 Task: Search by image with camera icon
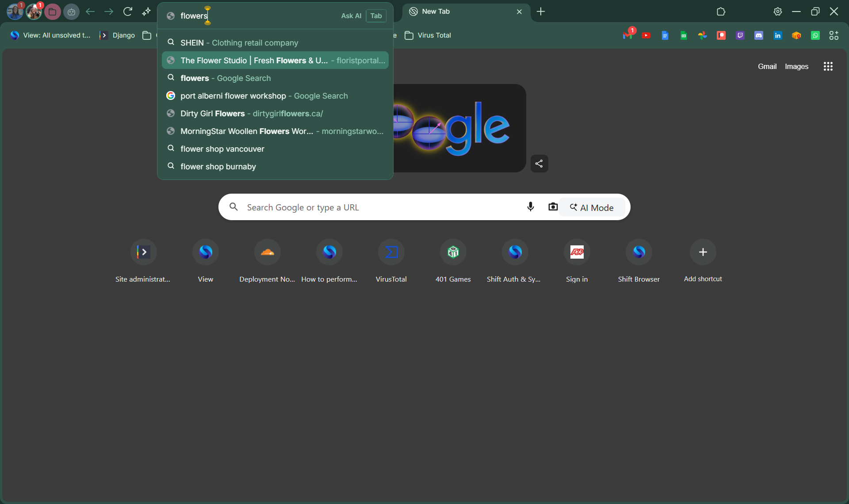553,207
